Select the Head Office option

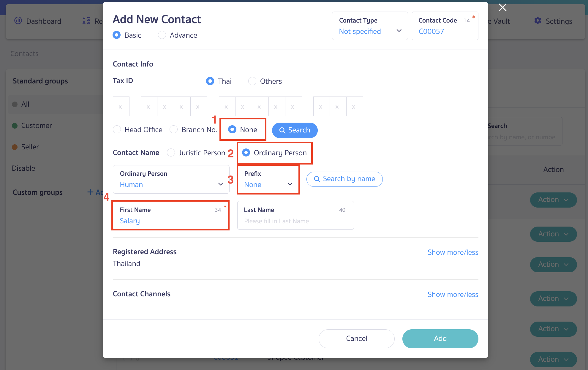[x=117, y=129]
